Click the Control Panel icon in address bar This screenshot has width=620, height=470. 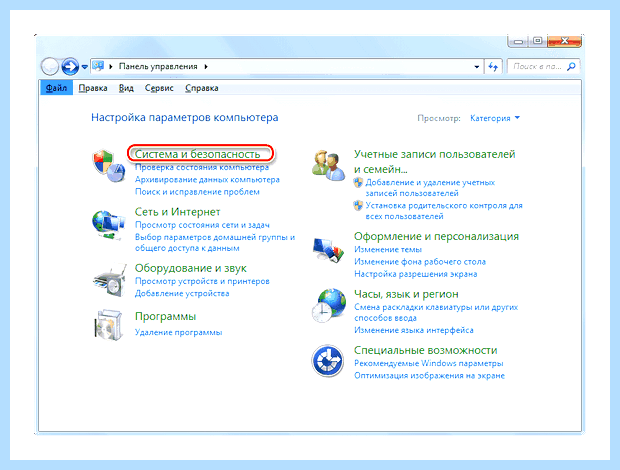coord(98,66)
